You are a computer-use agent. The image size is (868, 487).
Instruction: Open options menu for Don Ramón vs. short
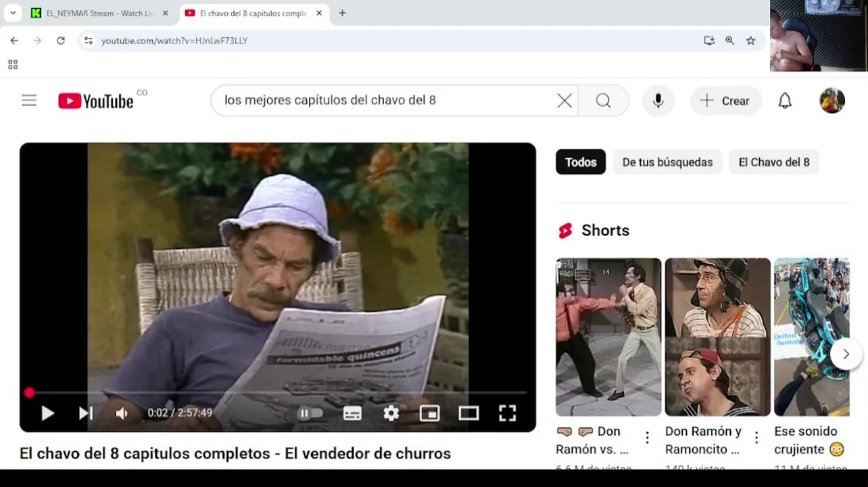(x=647, y=438)
